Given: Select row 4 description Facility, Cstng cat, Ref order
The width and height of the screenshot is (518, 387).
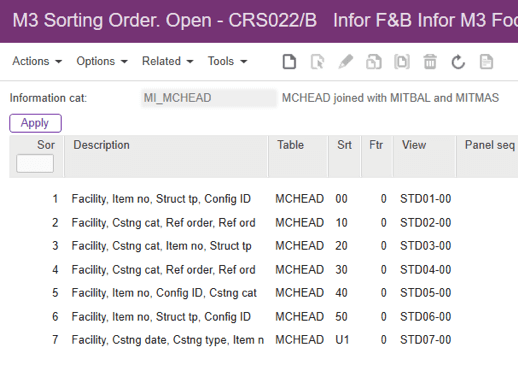Looking at the screenshot, I should pos(163,270).
